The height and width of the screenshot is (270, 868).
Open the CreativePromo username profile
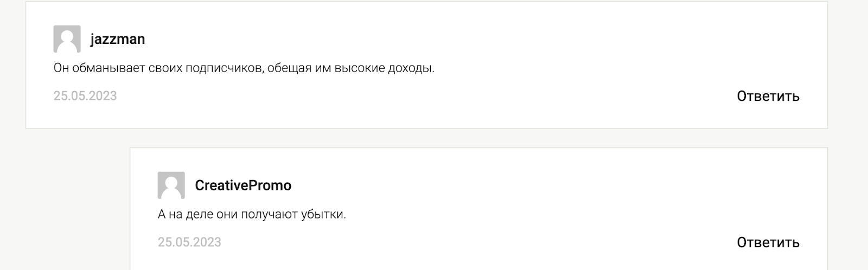[242, 186]
